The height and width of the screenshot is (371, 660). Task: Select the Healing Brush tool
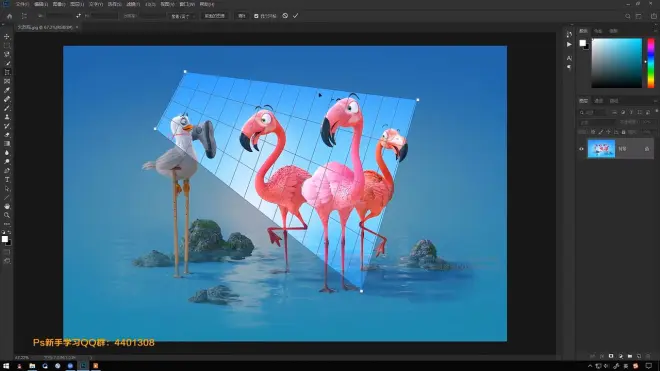click(7, 99)
